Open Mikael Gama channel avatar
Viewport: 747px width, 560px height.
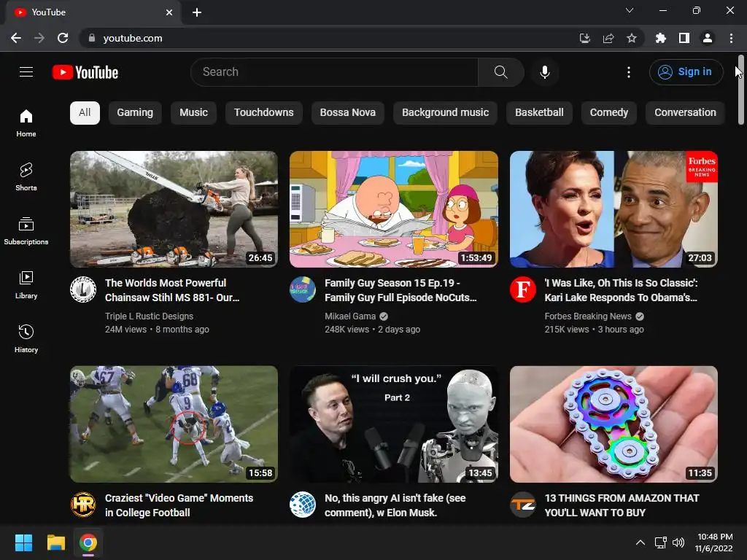(x=303, y=289)
